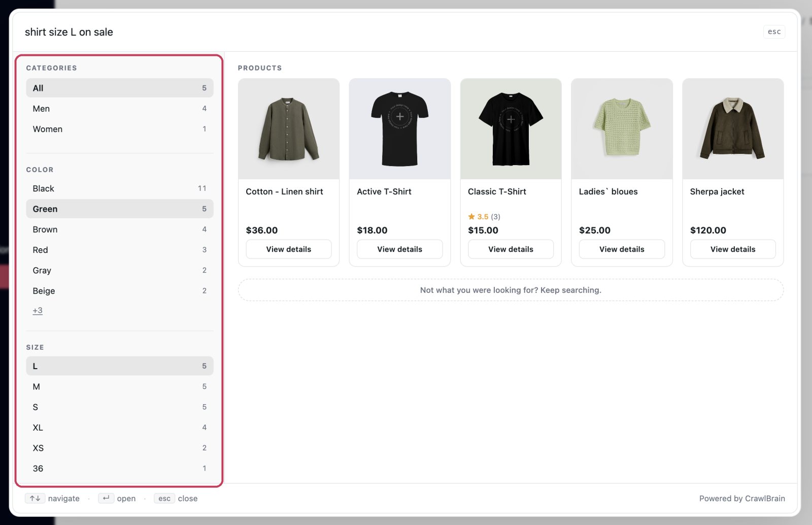Screen dimensions: 812x525
Task: Click the up-down navigate arrows key hint
Action: tap(35, 499)
